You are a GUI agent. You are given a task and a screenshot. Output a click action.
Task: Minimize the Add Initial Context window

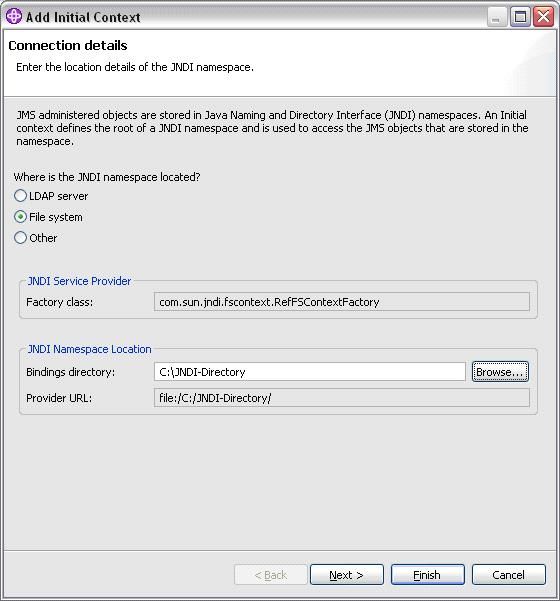[x=496, y=17]
